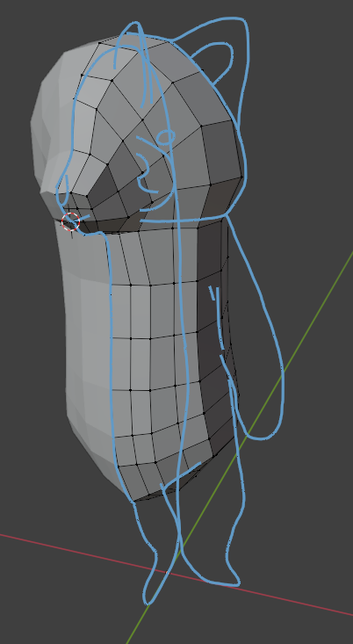Click the smooth unwired left side of the body
This screenshot has width=353, height=644.
(x=84, y=349)
